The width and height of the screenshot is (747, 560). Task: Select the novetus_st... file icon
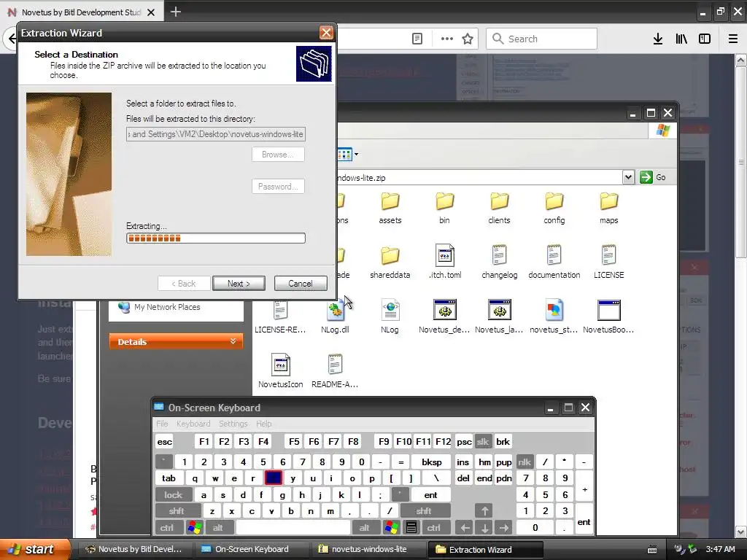point(554,311)
